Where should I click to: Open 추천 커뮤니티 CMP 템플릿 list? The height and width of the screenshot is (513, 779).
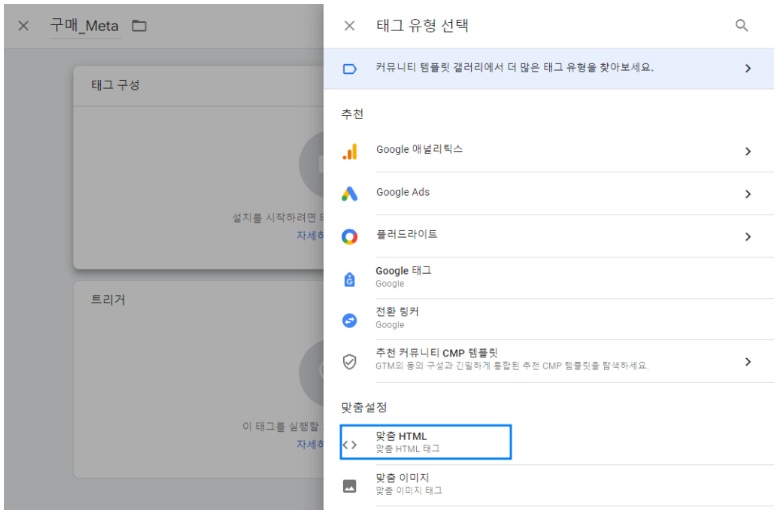(549, 362)
